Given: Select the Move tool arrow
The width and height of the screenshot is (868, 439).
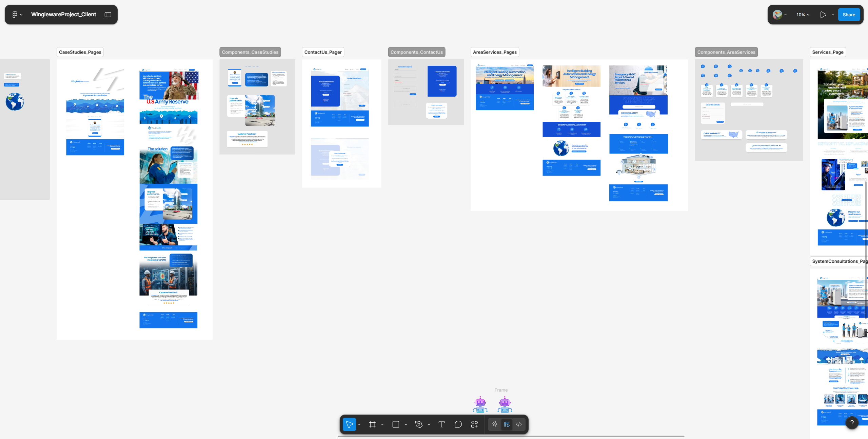Looking at the screenshot, I should [349, 424].
